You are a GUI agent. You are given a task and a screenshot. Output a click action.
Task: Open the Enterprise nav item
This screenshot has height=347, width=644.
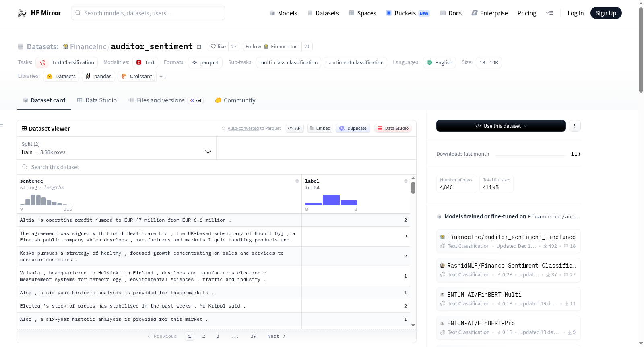pyautogui.click(x=489, y=13)
